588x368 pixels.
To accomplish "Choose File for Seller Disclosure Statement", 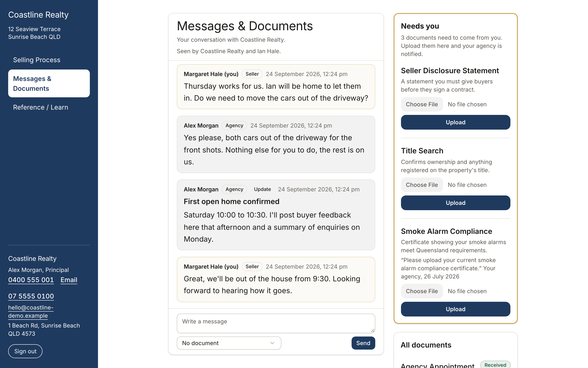I will tap(422, 104).
